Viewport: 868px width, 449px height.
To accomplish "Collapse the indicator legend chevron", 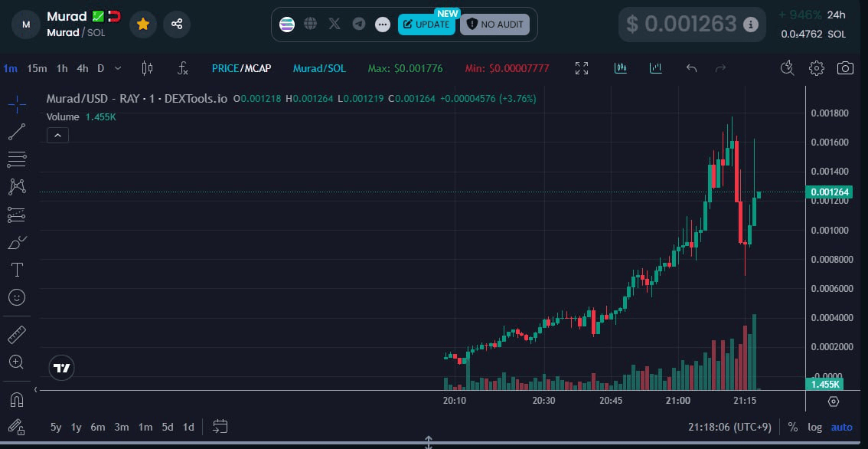I will coord(57,136).
